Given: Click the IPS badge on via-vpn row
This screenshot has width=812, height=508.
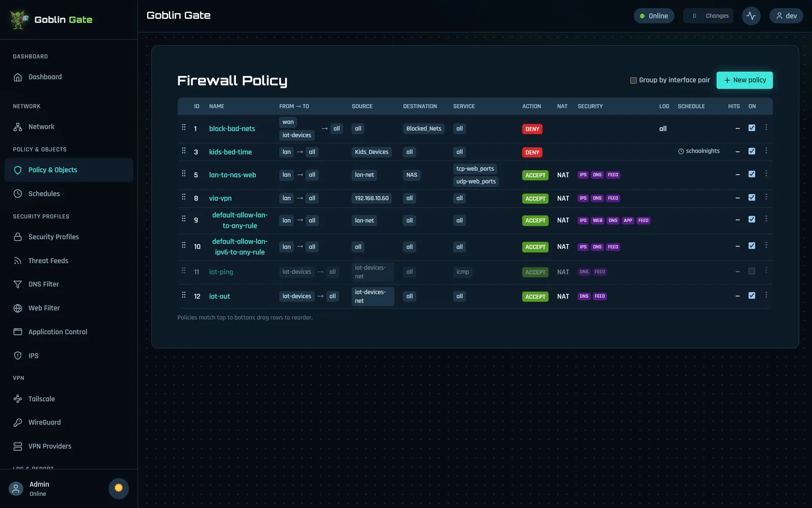Looking at the screenshot, I should (x=583, y=198).
